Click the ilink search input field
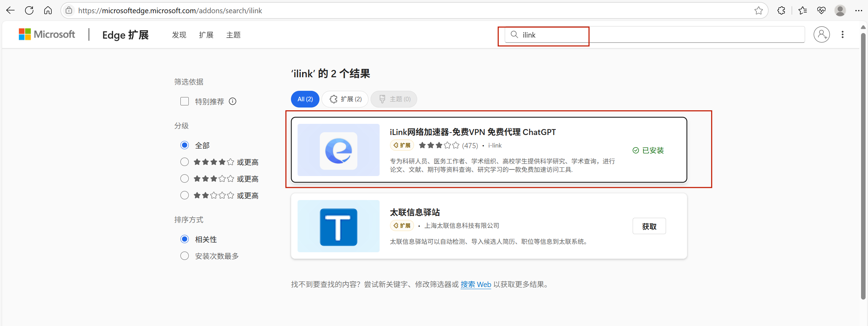Image resolution: width=868 pixels, height=326 pixels. click(660, 35)
